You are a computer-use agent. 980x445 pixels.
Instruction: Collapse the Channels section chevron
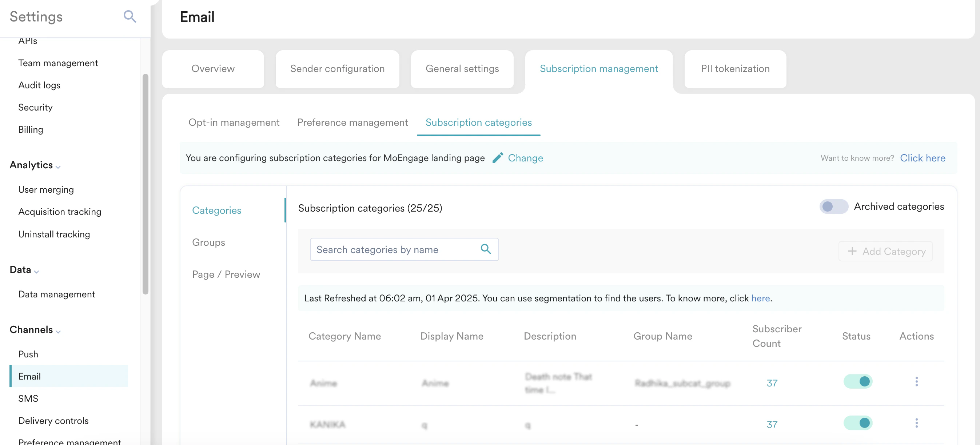58,332
